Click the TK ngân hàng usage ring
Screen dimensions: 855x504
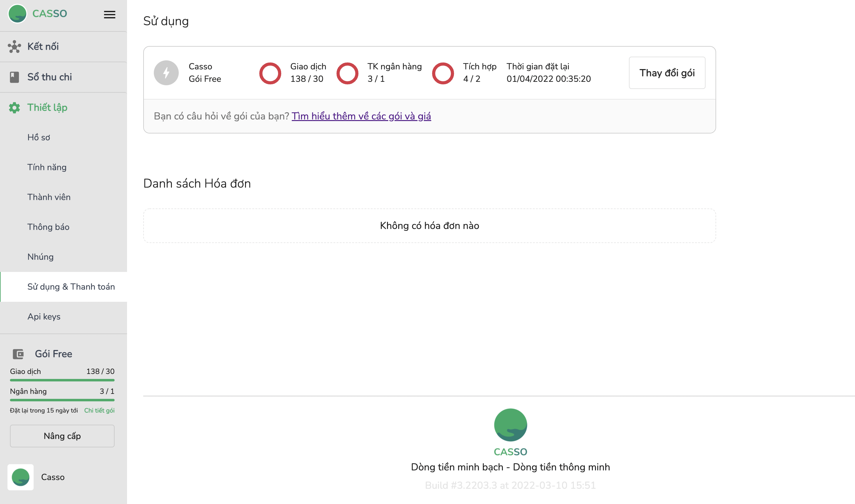[x=347, y=73]
